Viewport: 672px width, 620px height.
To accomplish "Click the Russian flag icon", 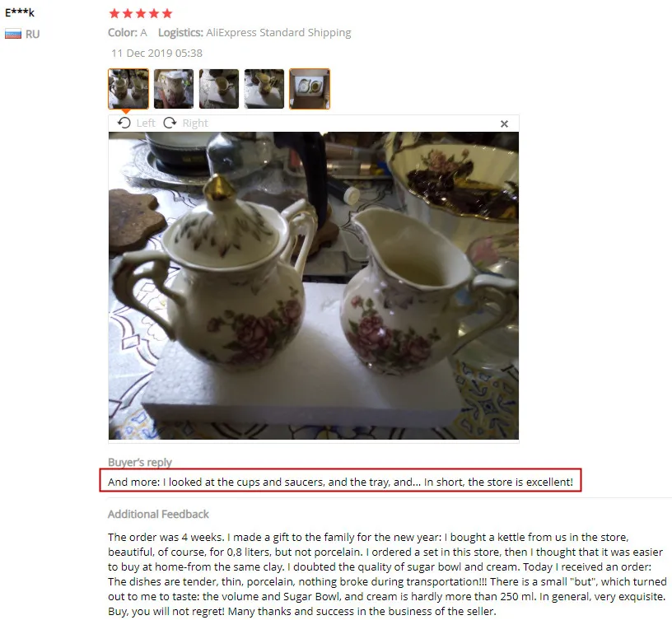I will [13, 34].
